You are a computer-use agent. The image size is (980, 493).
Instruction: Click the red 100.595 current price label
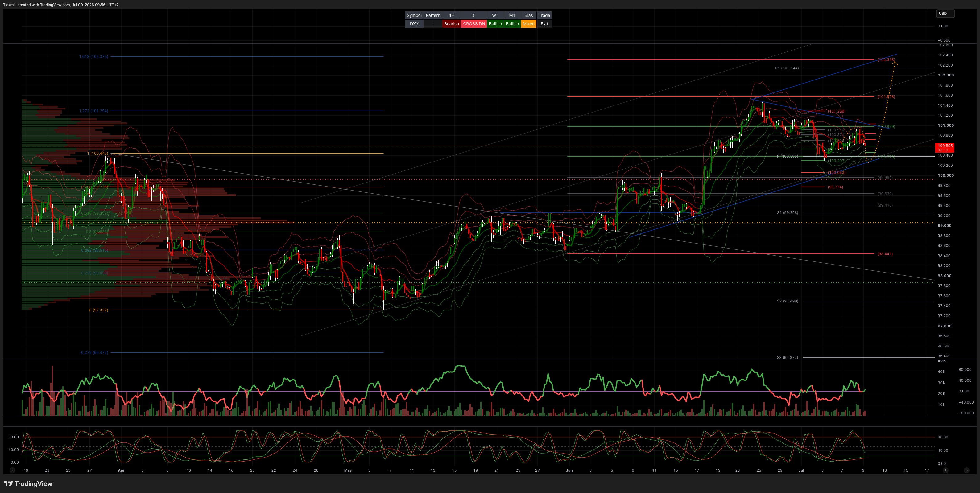(x=945, y=147)
